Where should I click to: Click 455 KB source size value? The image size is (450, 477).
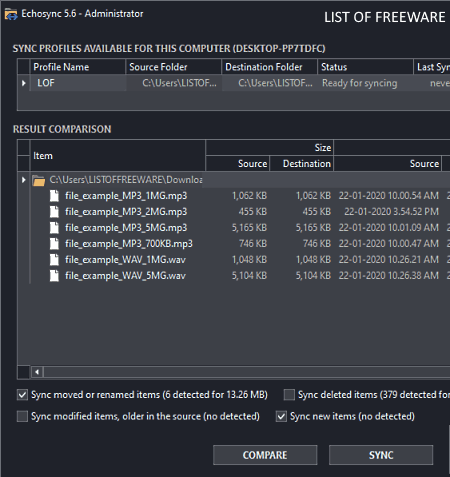(253, 212)
